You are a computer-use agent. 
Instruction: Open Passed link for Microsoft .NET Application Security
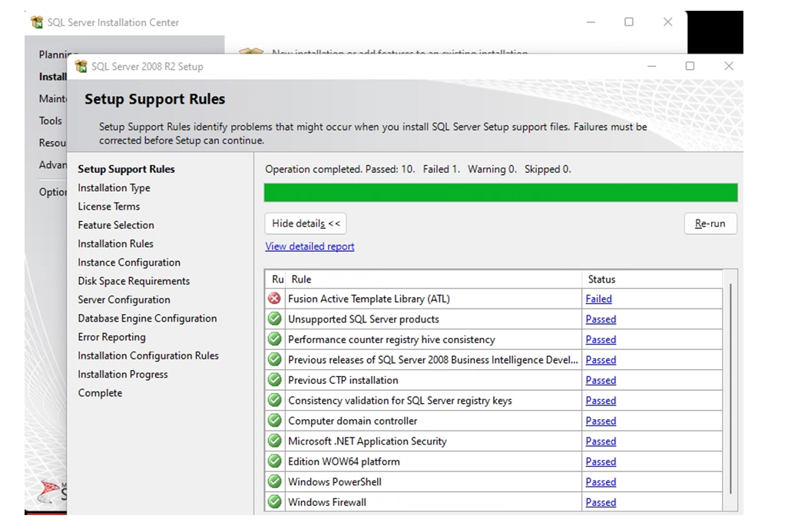[601, 441]
